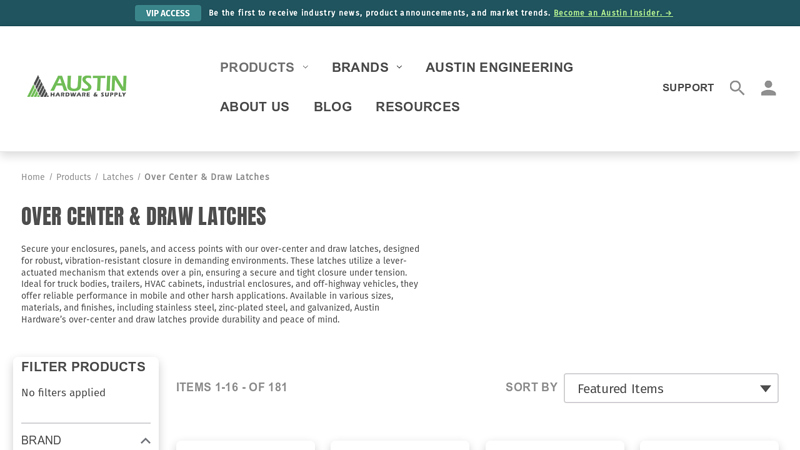Click the Products menu chevron arrow

pos(306,67)
